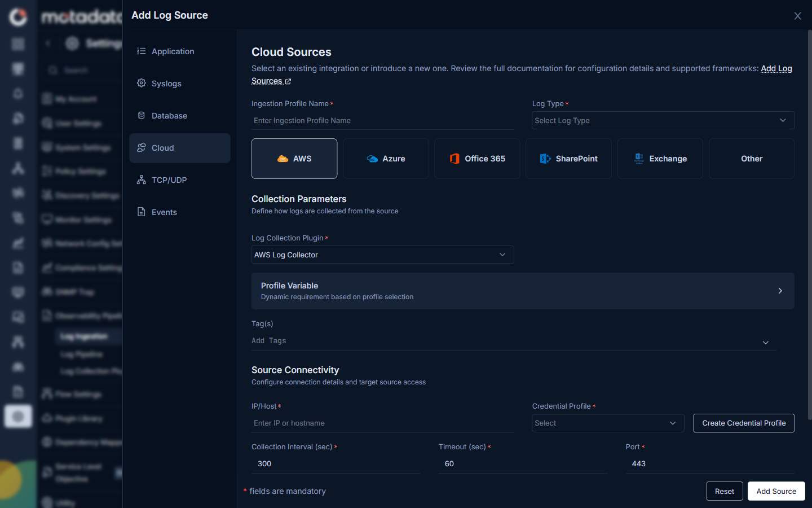This screenshot has height=508, width=812.
Task: Choose the Azure cloud source card
Action: (x=386, y=159)
